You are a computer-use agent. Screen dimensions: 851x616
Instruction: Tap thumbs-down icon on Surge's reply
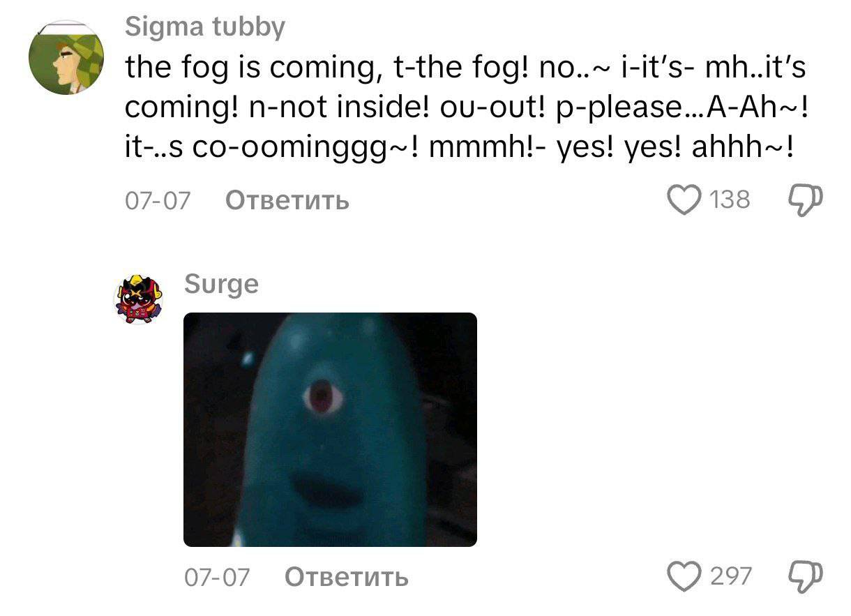[806, 576]
